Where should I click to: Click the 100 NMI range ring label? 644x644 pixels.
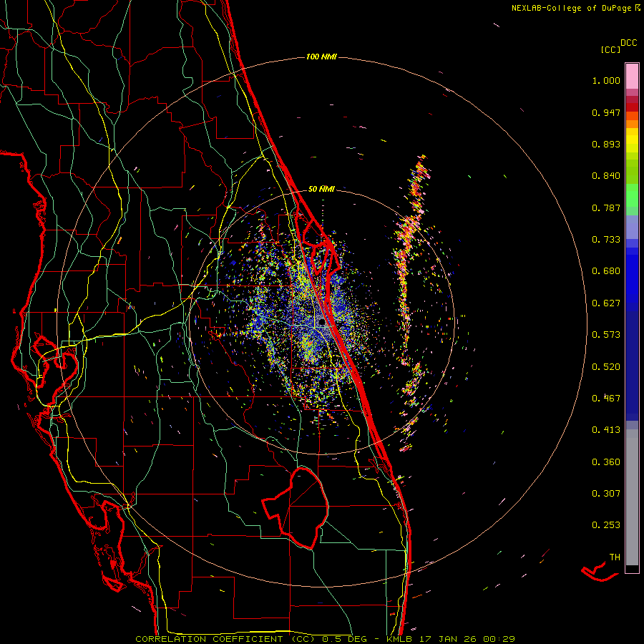[321, 57]
